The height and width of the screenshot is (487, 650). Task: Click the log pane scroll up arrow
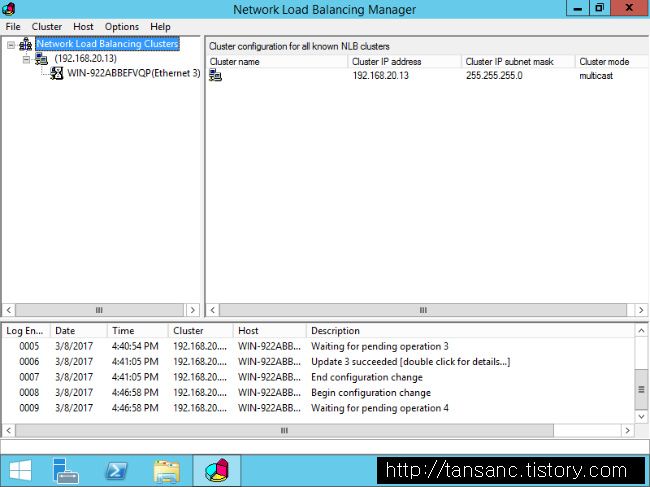click(641, 331)
